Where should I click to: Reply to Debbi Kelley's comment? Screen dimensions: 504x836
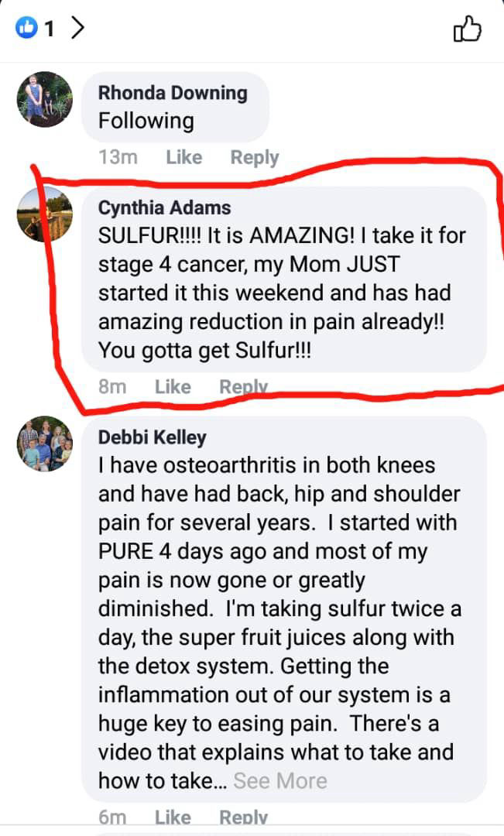(244, 818)
